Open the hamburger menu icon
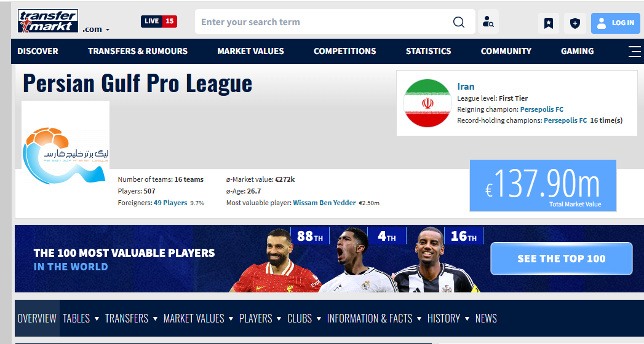The width and height of the screenshot is (644, 344). click(x=634, y=52)
